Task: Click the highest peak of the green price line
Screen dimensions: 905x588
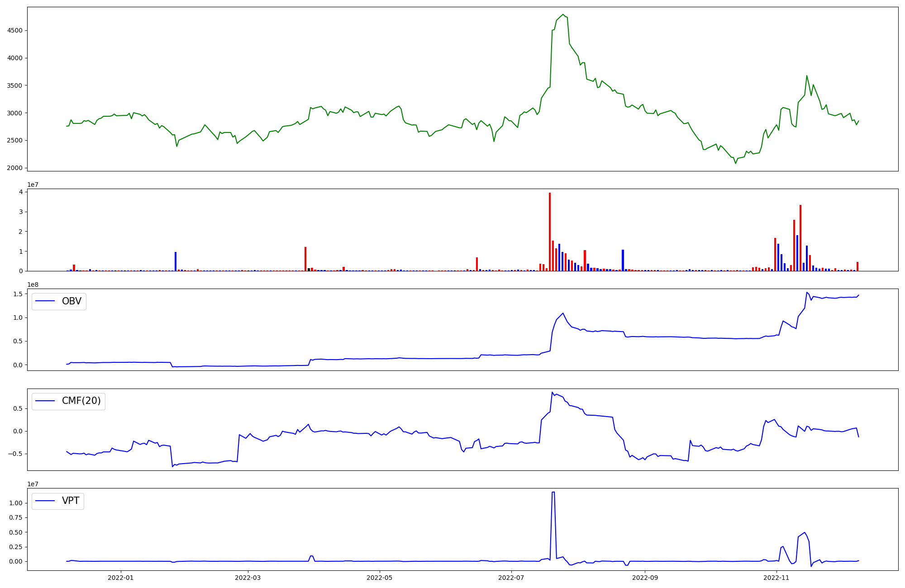Action: click(x=563, y=14)
